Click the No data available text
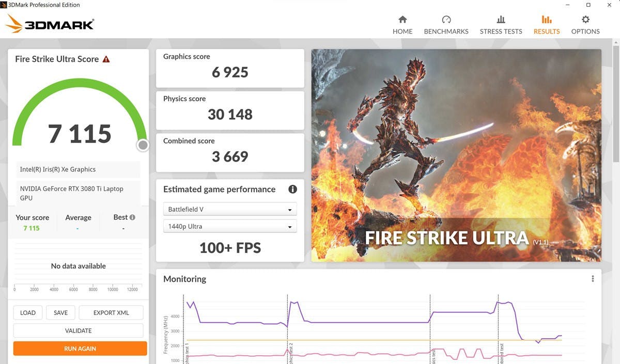Screen dimensions: 620x364 [78, 266]
